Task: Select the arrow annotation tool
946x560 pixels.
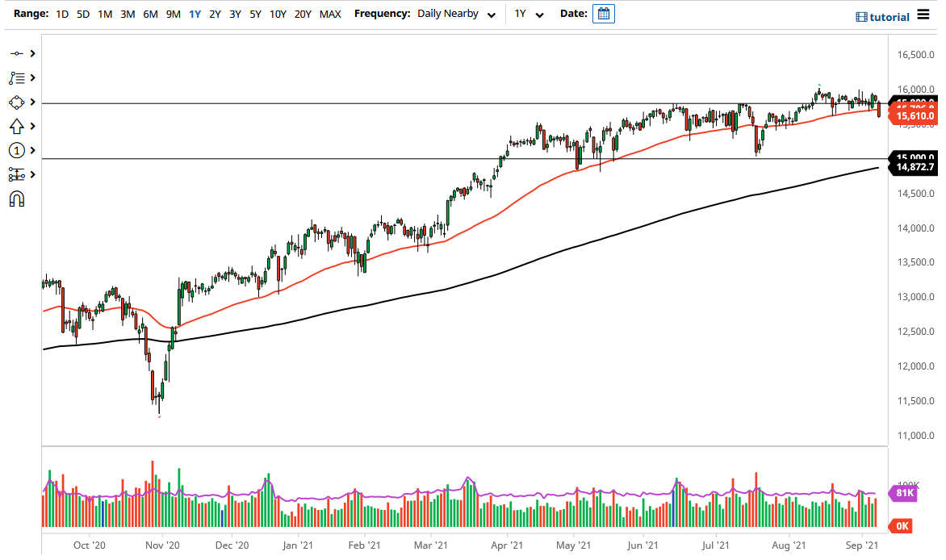Action: click(16, 126)
